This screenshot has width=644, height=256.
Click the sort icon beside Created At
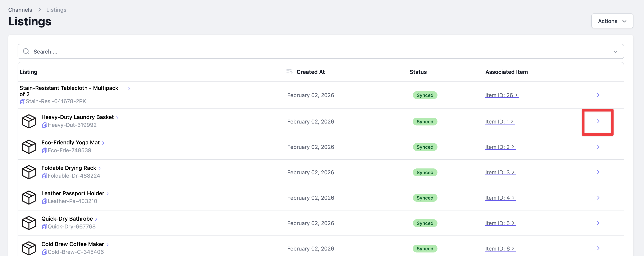click(x=289, y=72)
